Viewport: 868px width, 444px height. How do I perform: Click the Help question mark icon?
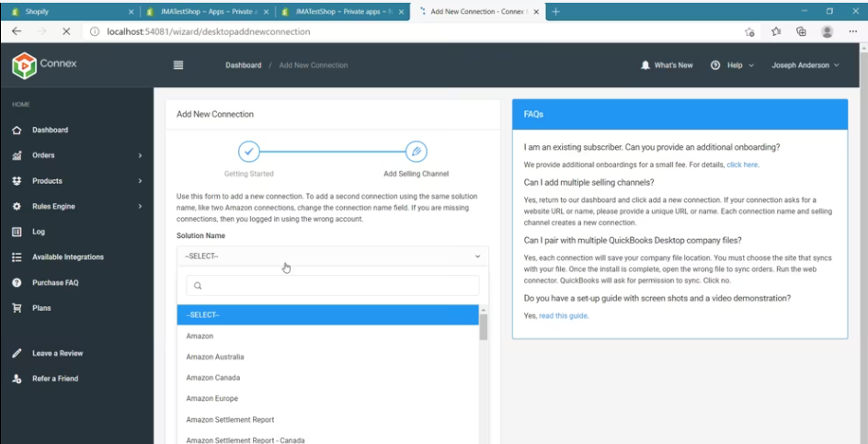click(x=715, y=65)
